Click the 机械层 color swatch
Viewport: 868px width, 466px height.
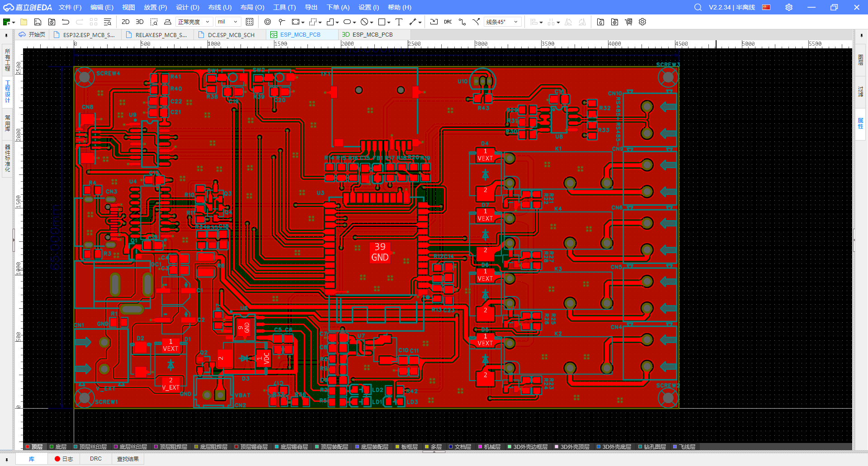click(x=481, y=447)
